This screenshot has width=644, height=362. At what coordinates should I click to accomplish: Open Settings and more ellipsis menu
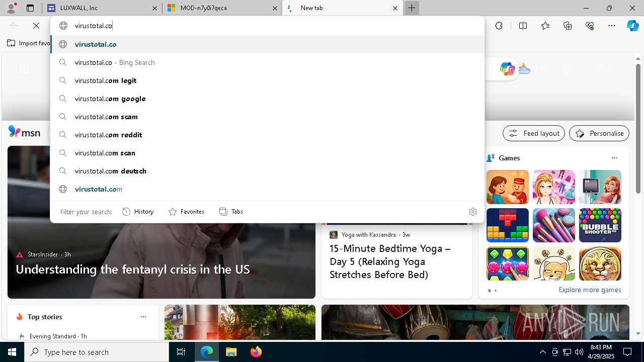[x=612, y=26]
